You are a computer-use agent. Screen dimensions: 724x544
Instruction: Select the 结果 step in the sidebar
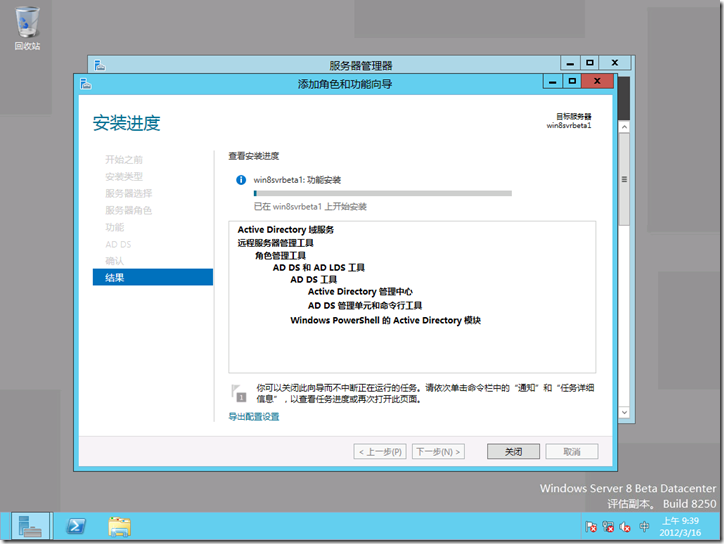[x=153, y=278]
